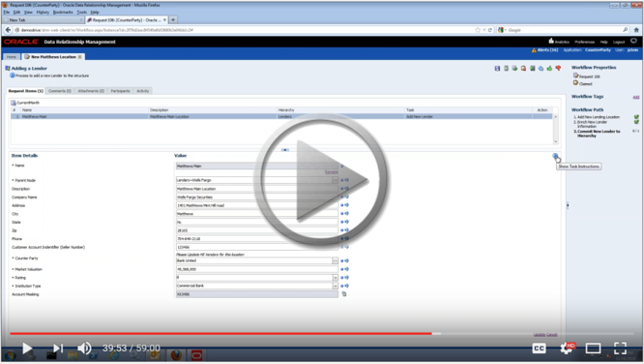Expand the Rating dropdown
This screenshot has height=364, width=644.
pos(336,278)
